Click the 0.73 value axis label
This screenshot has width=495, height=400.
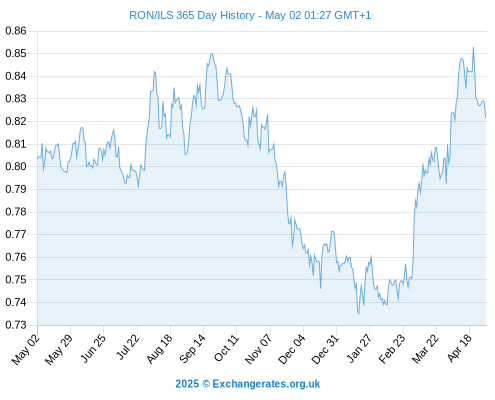pyautogui.click(x=16, y=325)
